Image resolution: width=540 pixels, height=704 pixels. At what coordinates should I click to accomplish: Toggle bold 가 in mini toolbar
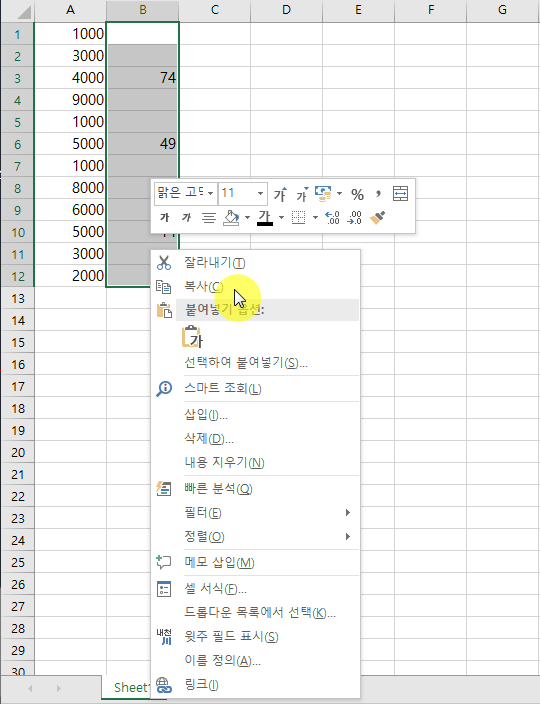click(x=165, y=218)
